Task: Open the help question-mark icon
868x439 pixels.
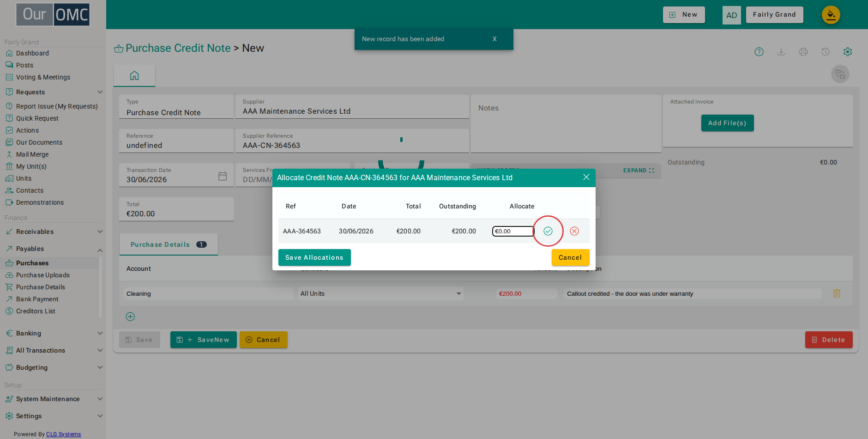Action: click(x=759, y=52)
